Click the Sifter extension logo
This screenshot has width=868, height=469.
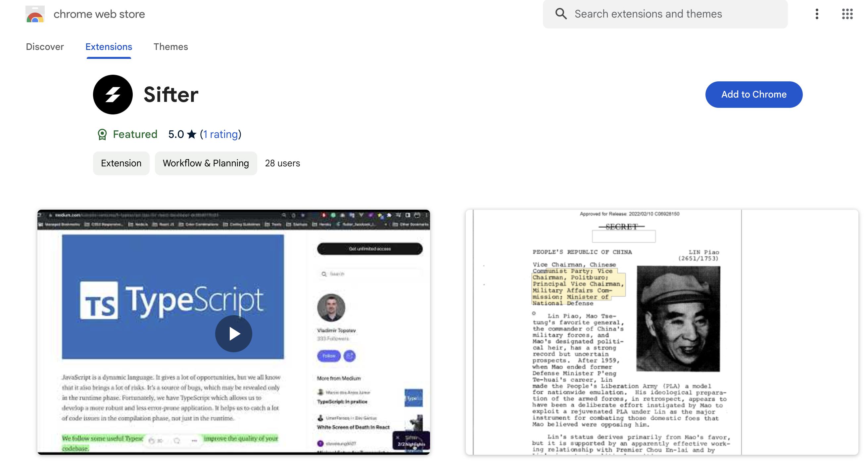[113, 95]
